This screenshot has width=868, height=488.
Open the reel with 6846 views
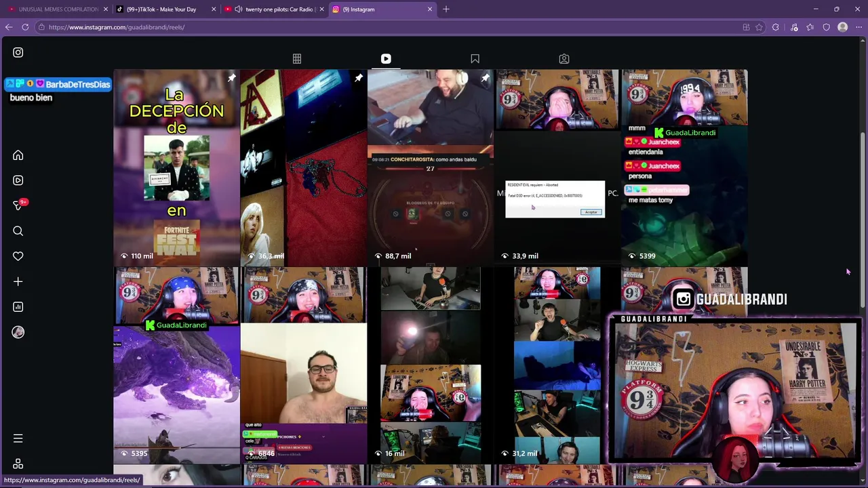[303, 365]
